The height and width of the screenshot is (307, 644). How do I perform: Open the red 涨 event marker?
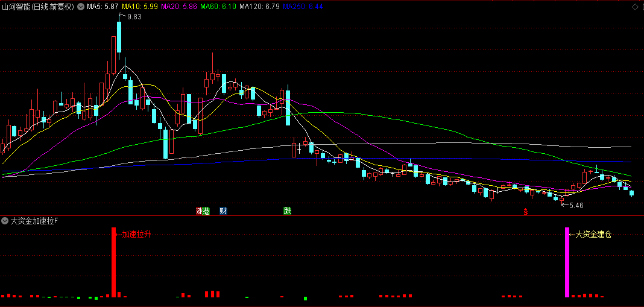click(x=199, y=211)
